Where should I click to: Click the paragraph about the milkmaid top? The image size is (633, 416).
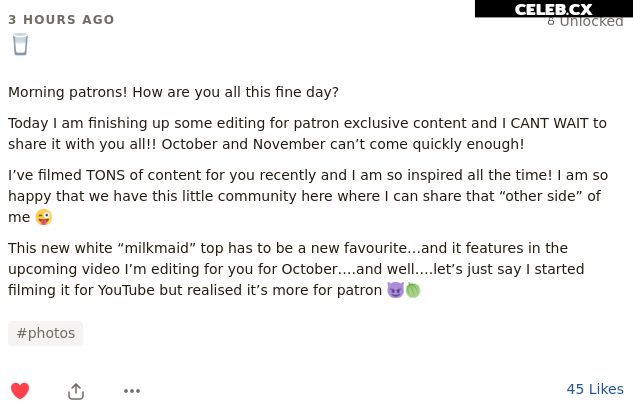coord(296,269)
